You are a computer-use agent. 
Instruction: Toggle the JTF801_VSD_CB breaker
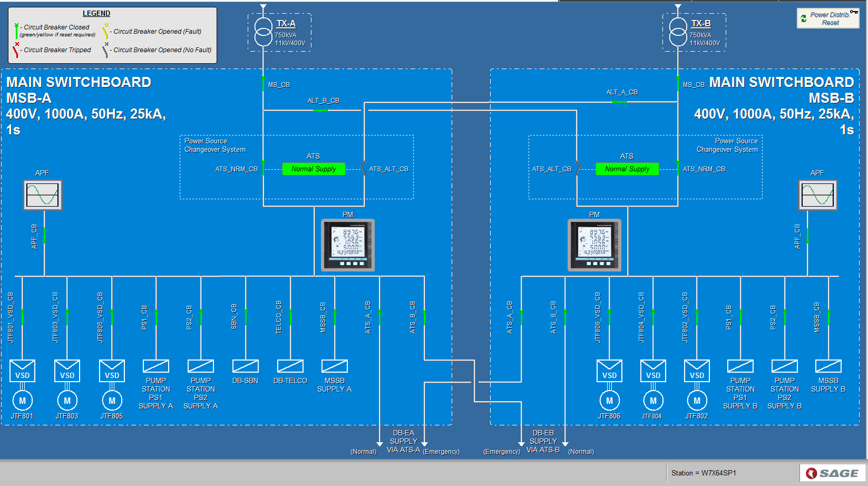tap(23, 317)
